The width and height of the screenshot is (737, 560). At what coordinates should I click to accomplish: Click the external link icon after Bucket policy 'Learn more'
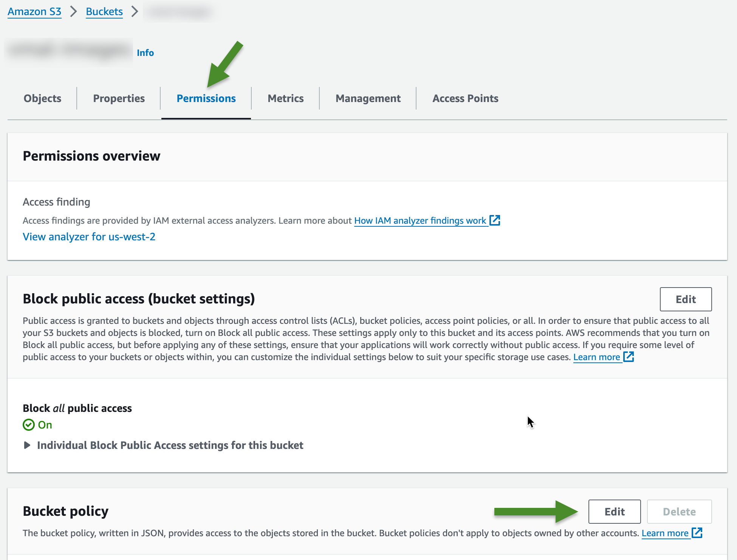(x=697, y=533)
